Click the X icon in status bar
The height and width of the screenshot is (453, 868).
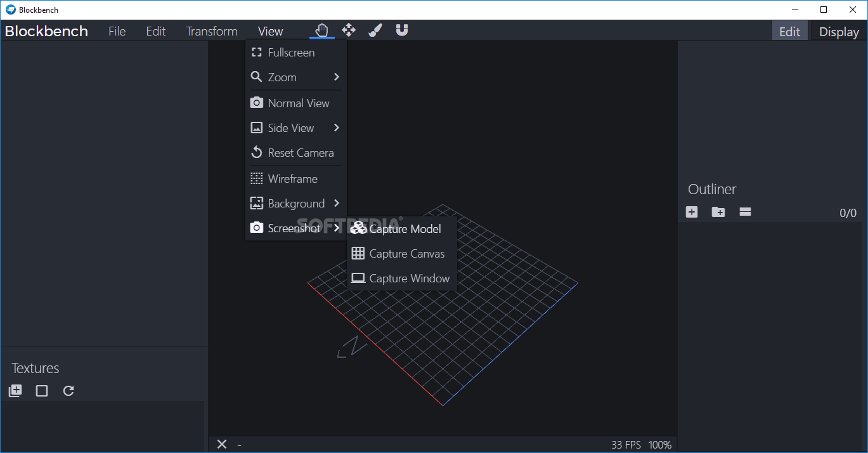pyautogui.click(x=221, y=444)
